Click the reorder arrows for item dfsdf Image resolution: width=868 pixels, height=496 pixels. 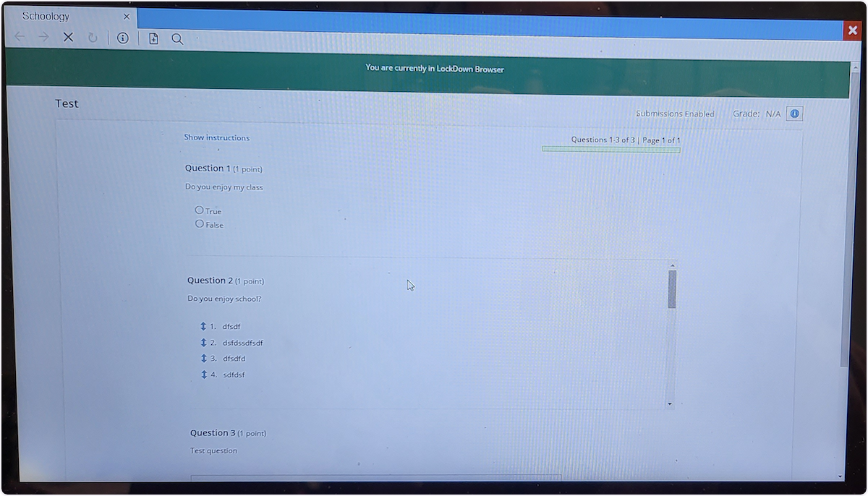(x=203, y=326)
